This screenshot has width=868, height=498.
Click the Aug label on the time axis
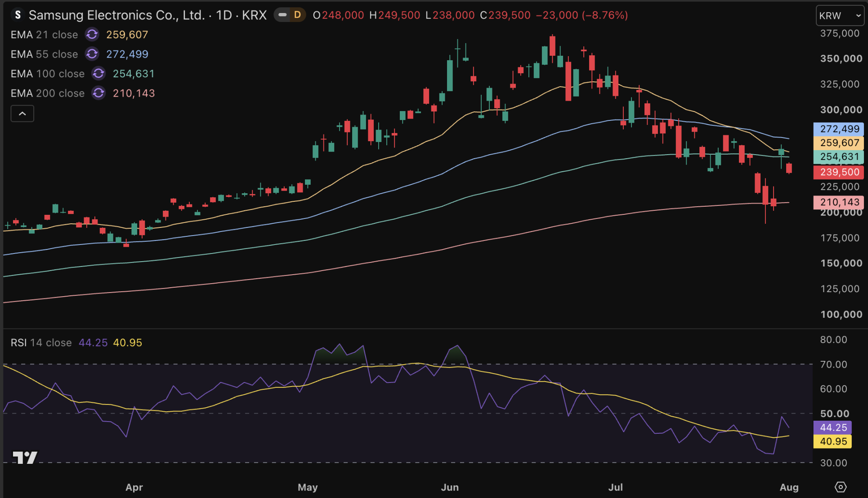pos(789,487)
